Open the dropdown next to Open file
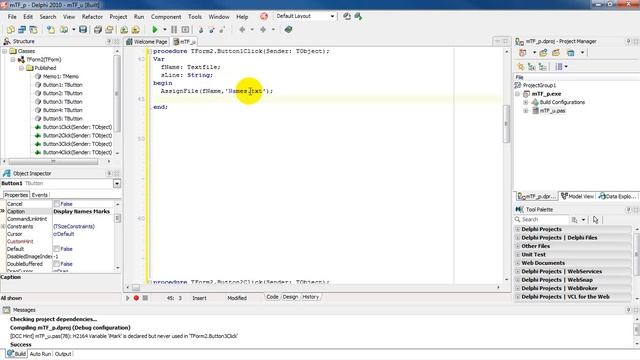 [x=73, y=29]
